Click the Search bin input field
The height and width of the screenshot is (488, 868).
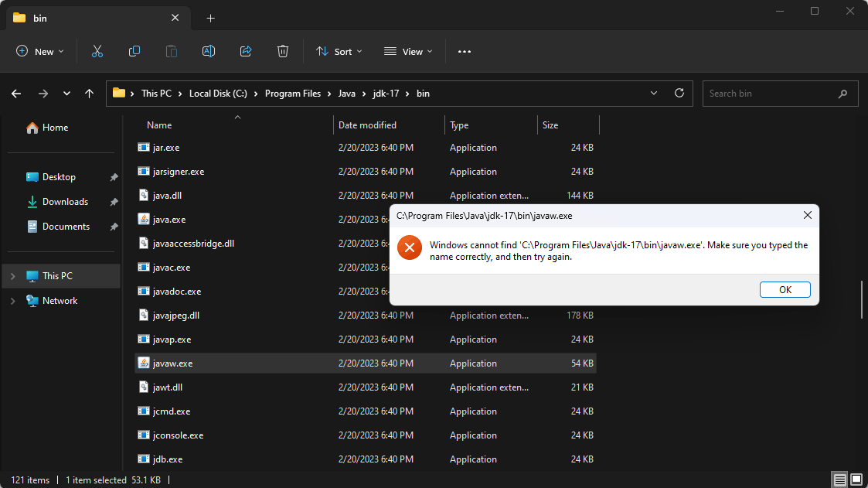point(770,94)
